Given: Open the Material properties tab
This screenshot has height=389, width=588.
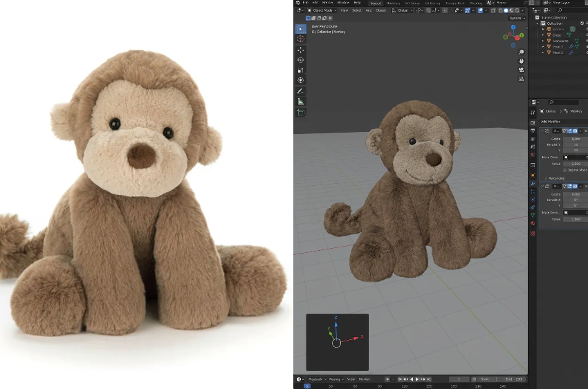Looking at the screenshot, I should [533, 223].
